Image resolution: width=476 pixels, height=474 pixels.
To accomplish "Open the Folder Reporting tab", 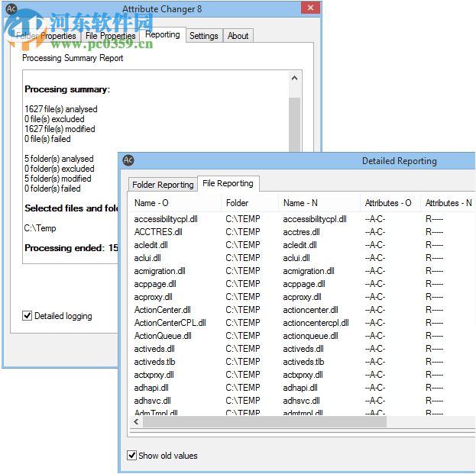I will pos(163,185).
